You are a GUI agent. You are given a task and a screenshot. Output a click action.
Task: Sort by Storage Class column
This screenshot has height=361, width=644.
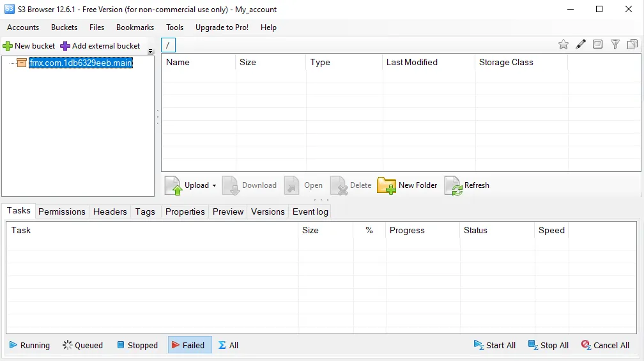521,63
